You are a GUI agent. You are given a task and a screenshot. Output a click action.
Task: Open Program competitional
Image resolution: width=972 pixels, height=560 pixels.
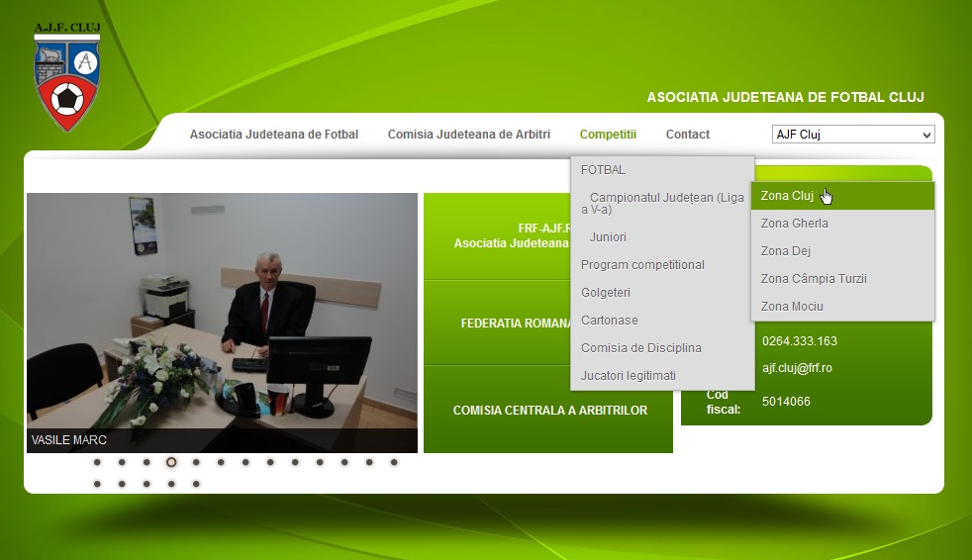click(662, 264)
